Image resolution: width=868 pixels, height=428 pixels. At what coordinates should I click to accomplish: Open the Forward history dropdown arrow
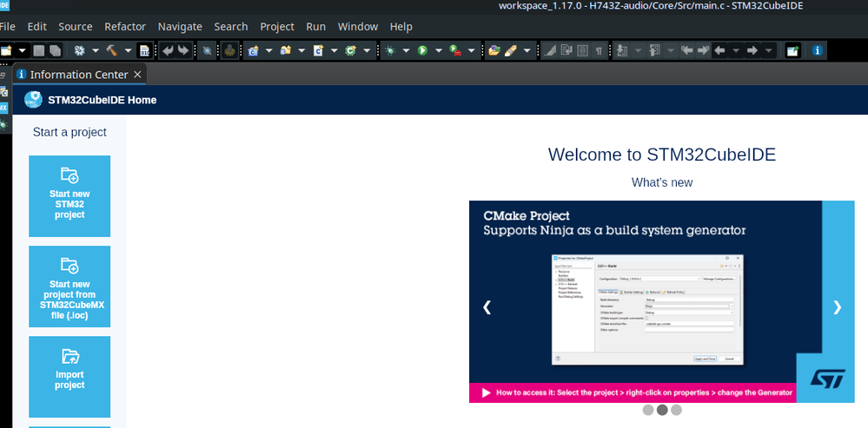coord(768,51)
